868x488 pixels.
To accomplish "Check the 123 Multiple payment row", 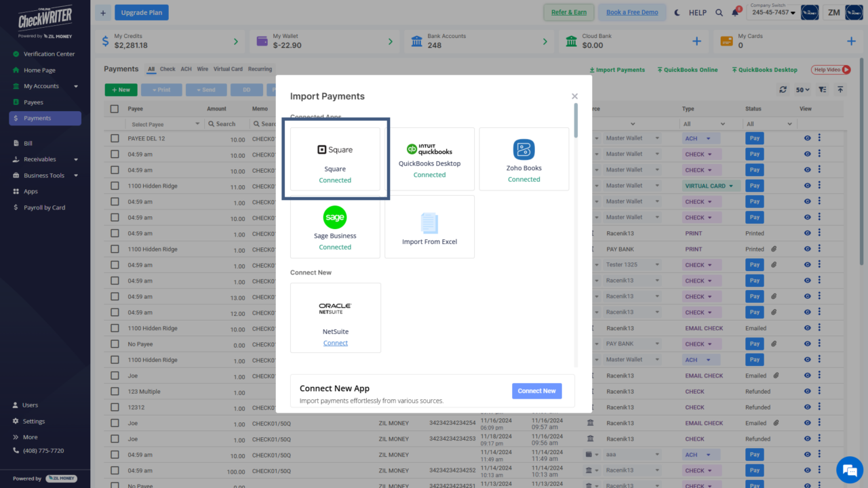I will [115, 391].
